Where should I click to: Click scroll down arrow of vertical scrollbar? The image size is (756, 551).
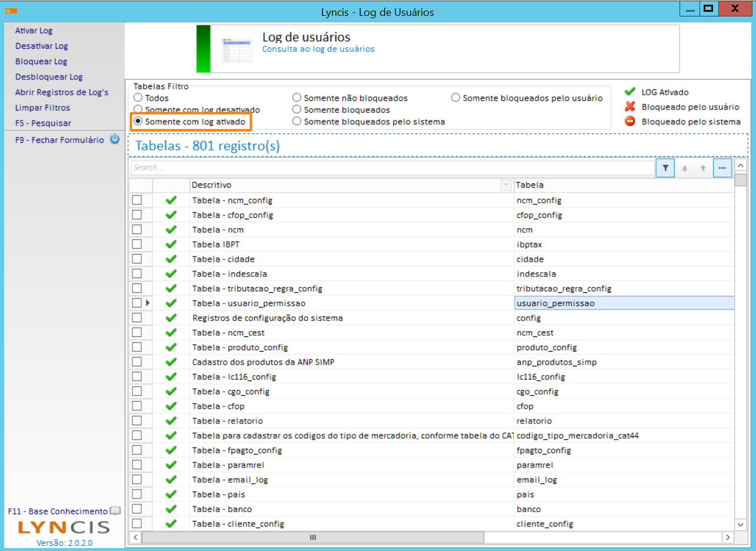pos(741,524)
